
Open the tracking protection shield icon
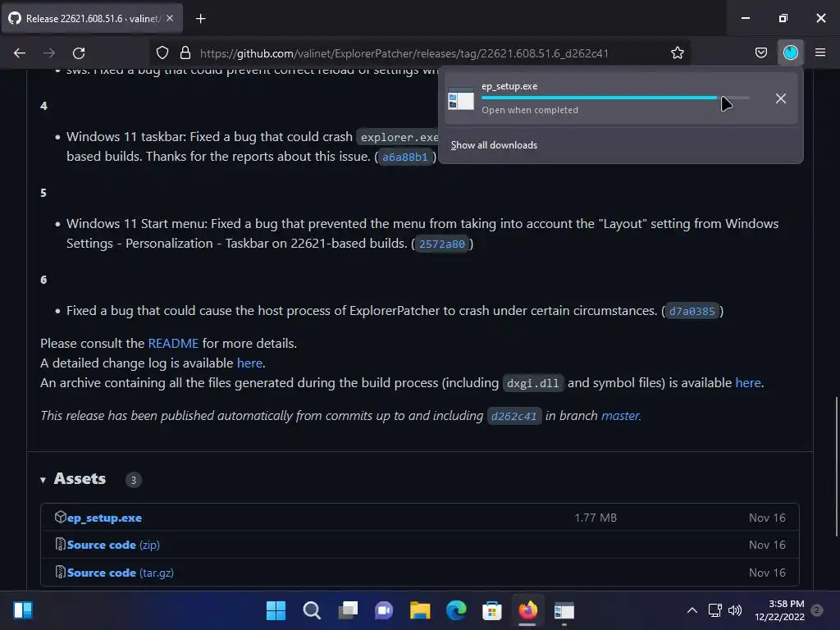click(162, 53)
